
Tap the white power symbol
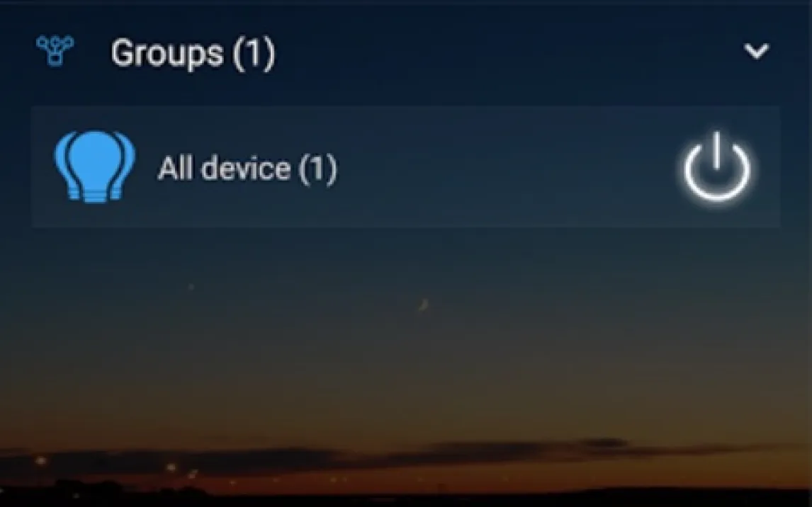(717, 166)
